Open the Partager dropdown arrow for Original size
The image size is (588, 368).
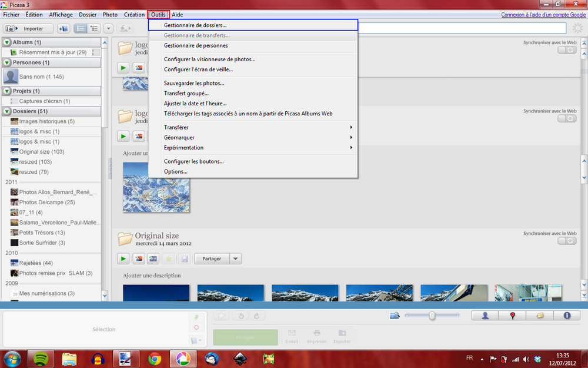pyautogui.click(x=236, y=258)
